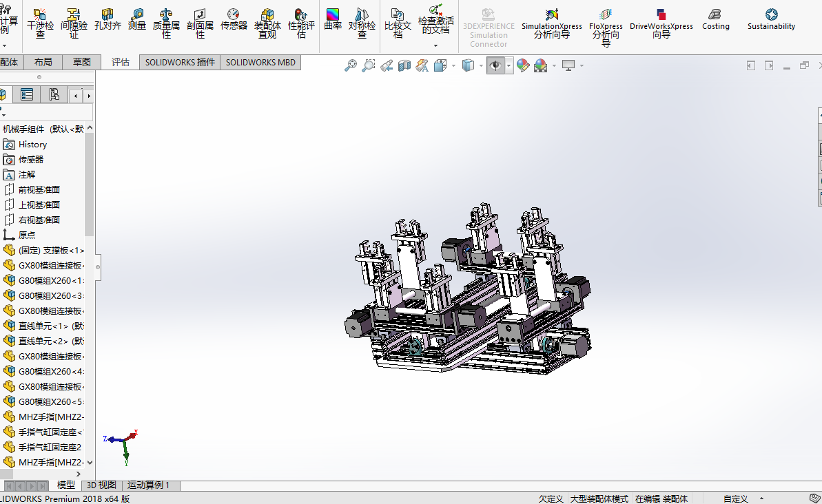Open 比较文档 compare documents
The image size is (822, 504).
click(398, 23)
